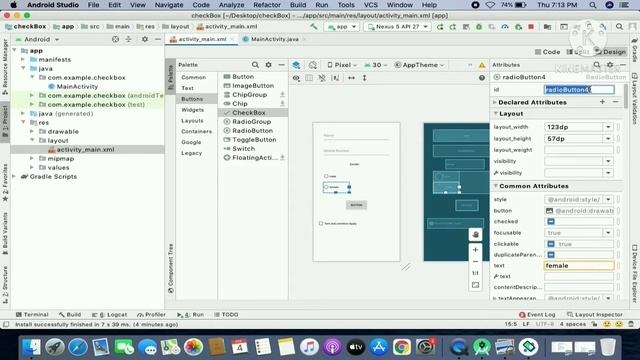Open design help question mark icon
The width and height of the screenshot is (640, 360).
click(x=482, y=78)
